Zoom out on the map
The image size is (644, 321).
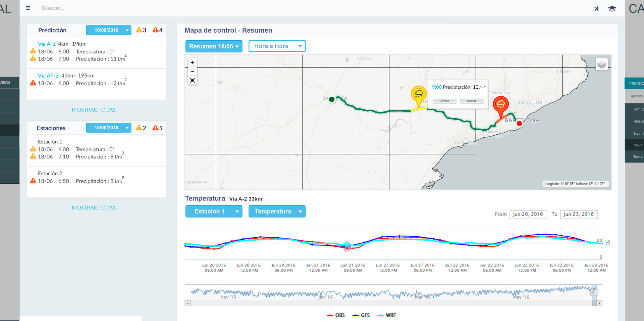[x=193, y=71]
